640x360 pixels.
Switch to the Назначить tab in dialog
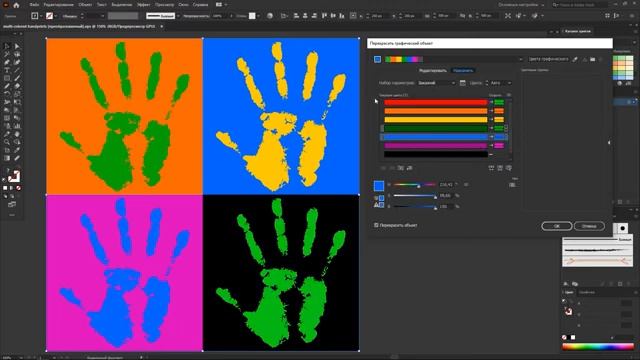pos(463,71)
